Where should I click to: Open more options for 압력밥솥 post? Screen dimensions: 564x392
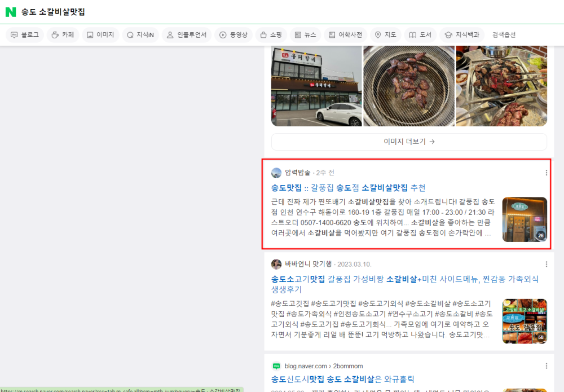[x=546, y=173]
